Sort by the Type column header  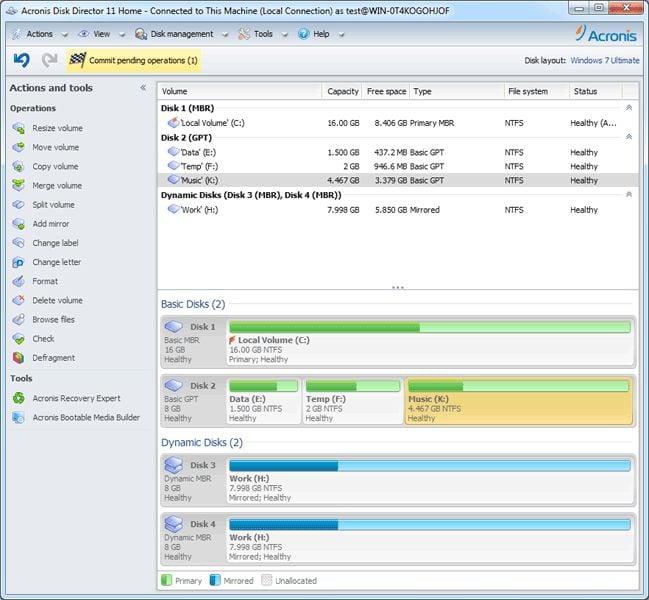pos(457,91)
